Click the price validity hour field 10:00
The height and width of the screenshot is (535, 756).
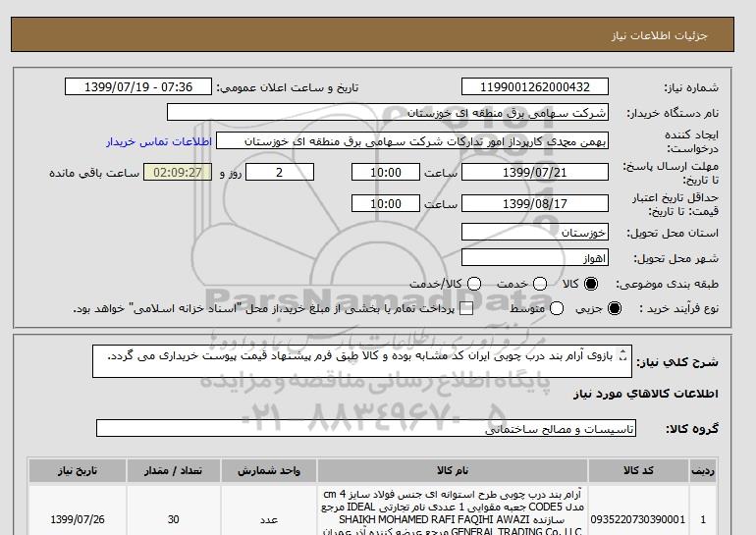pos(386,203)
